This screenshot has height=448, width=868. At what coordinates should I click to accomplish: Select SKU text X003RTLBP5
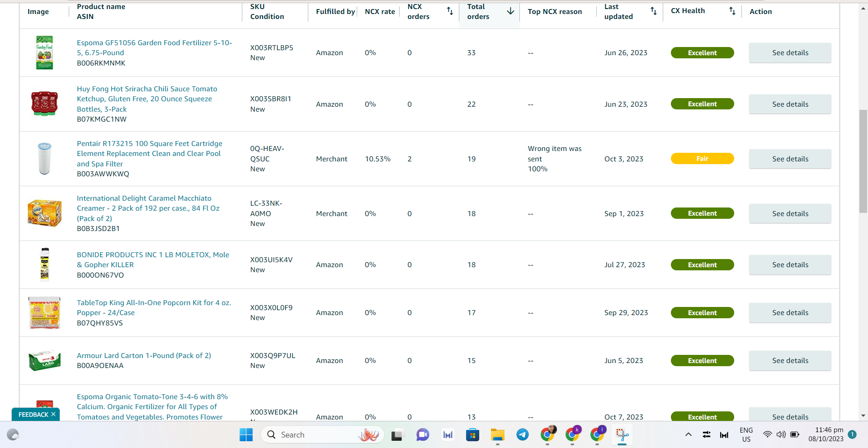[272, 47]
